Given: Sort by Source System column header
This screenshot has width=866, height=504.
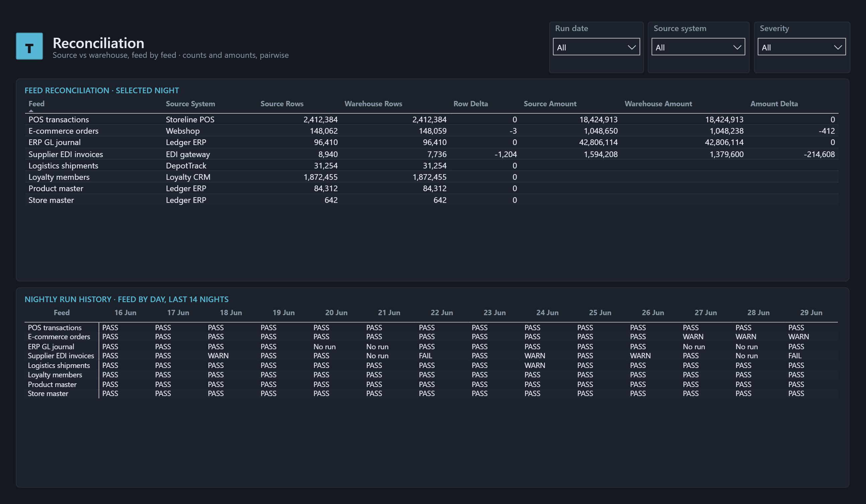Looking at the screenshot, I should tap(190, 104).
